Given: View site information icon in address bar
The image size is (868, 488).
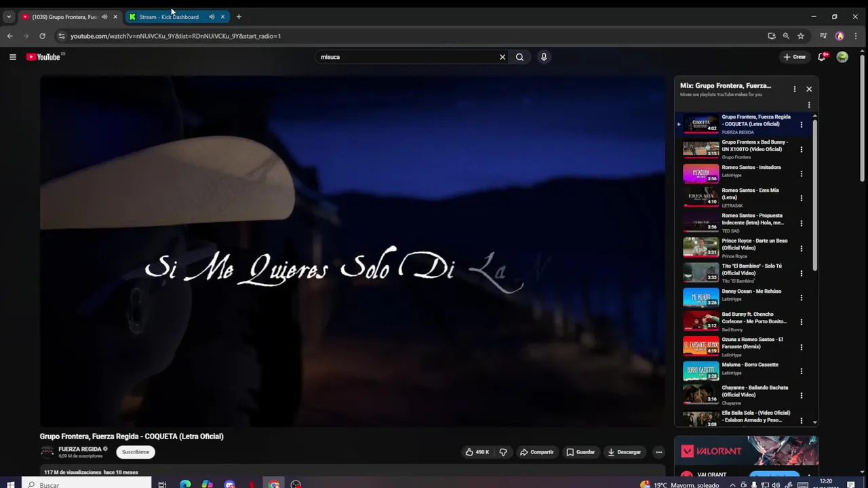Looking at the screenshot, I should pos(61,36).
